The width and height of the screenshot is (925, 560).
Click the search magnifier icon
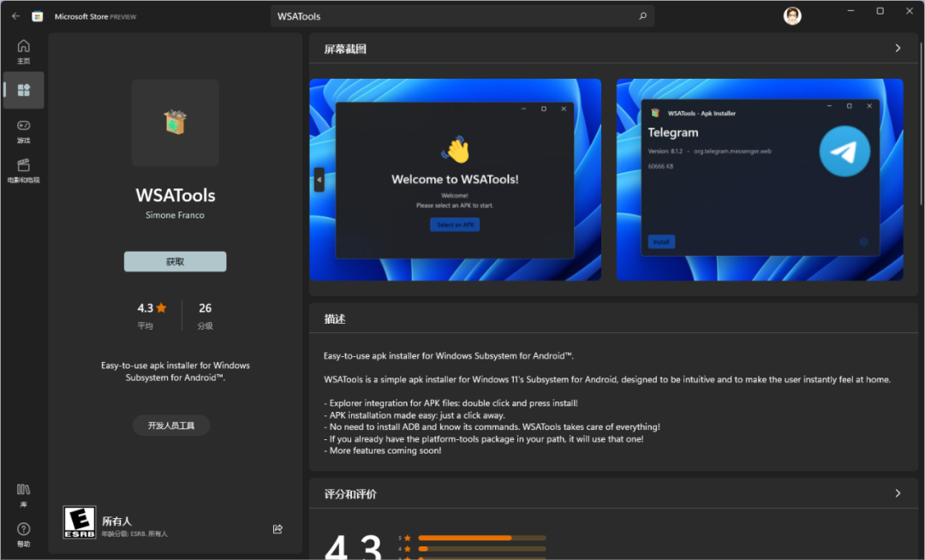point(642,16)
